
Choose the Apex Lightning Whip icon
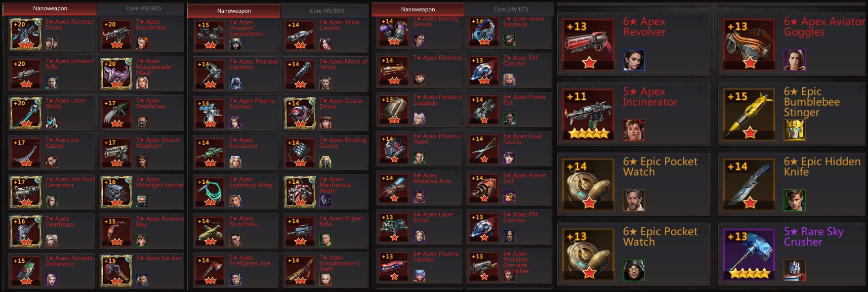coord(210,192)
